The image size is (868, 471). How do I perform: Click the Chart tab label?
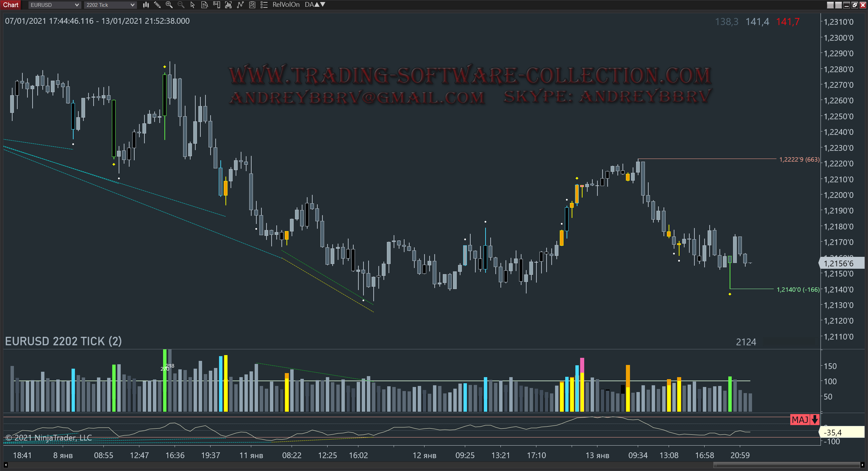pos(11,5)
